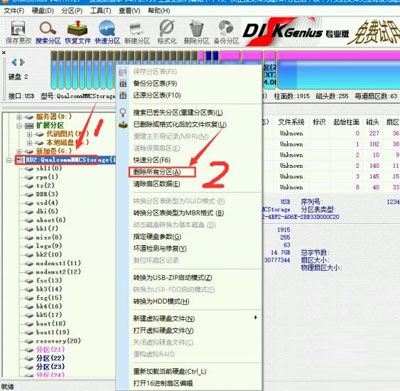Expand the 新加卷(G:) tree node

19,151
